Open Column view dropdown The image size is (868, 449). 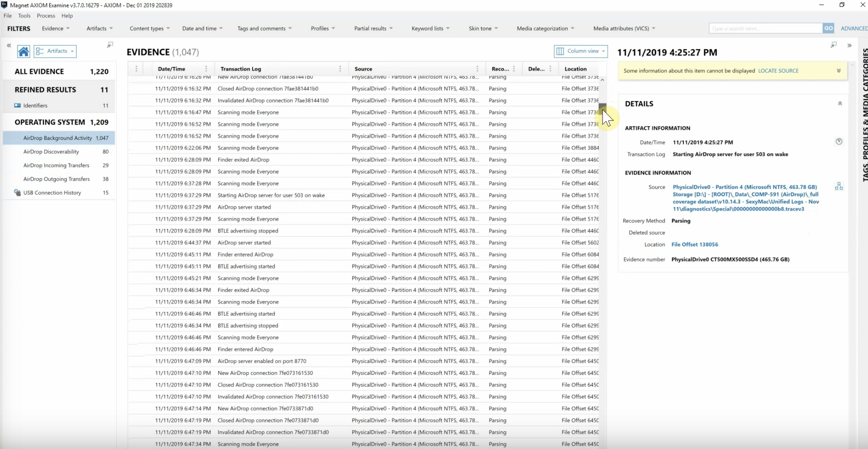tap(581, 51)
